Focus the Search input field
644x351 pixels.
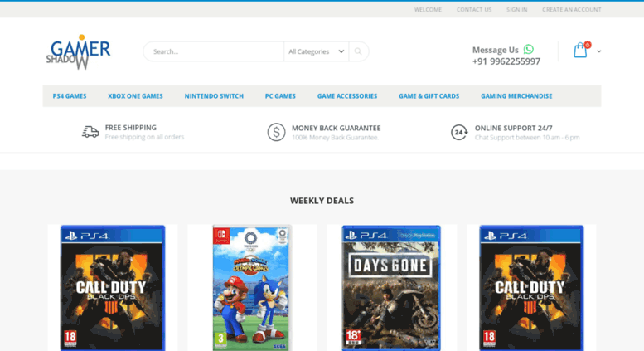pos(214,51)
